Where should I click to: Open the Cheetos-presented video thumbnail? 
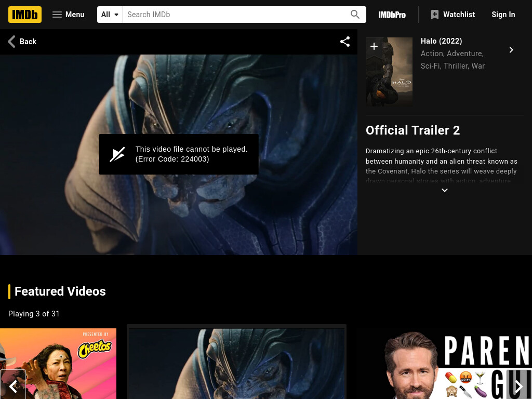(58, 364)
